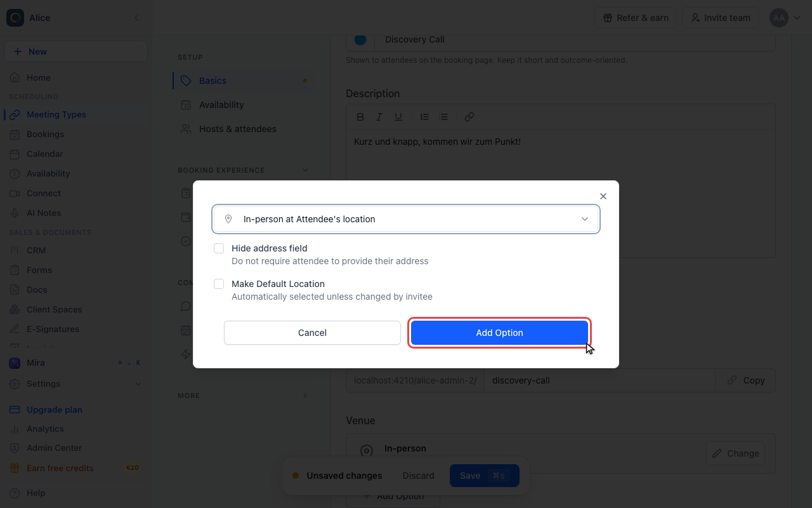The width and height of the screenshot is (812, 508).
Task: Toggle bold formatting in description editor
Action: 360,117
